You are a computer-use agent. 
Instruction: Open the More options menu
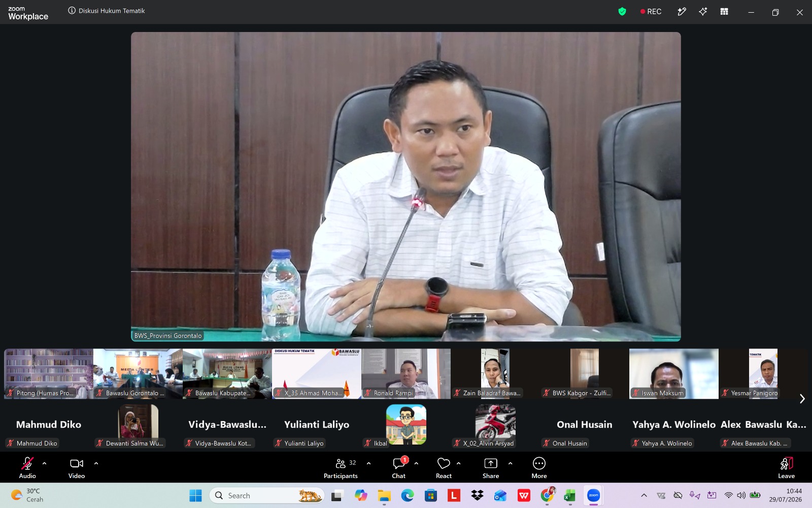(539, 467)
